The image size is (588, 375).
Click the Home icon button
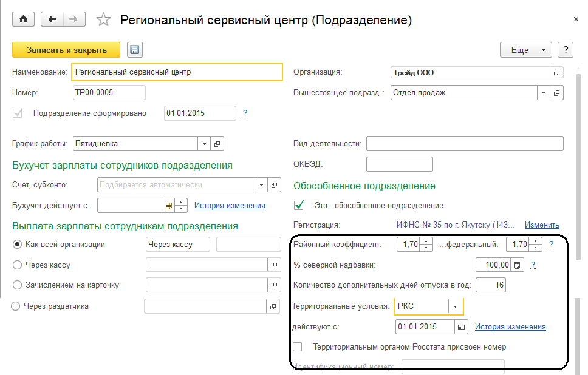pos(24,19)
